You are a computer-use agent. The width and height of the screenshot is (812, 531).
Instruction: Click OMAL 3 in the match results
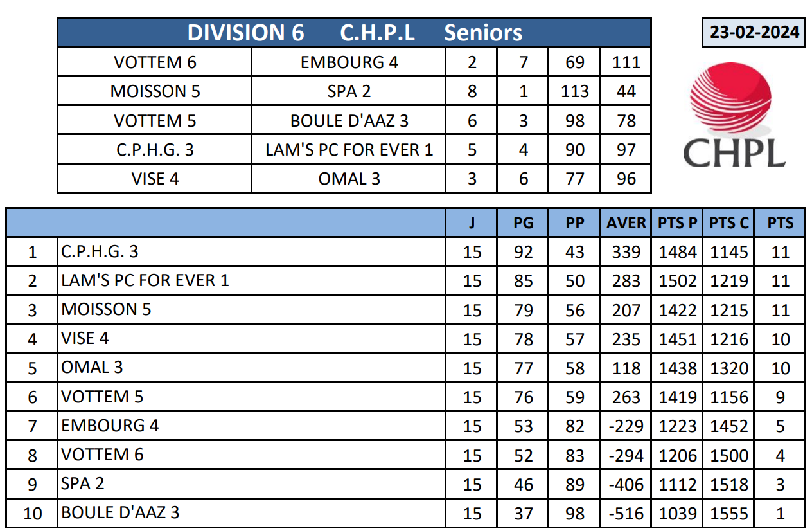(x=349, y=179)
